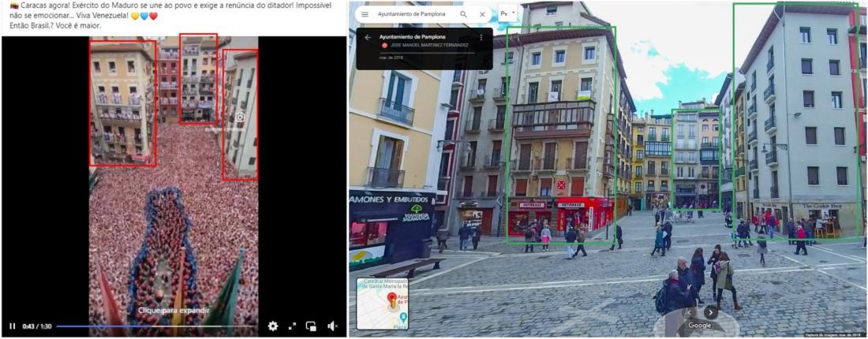
Task: Open the Google Maps hamburger menu
Action: pos(365,14)
